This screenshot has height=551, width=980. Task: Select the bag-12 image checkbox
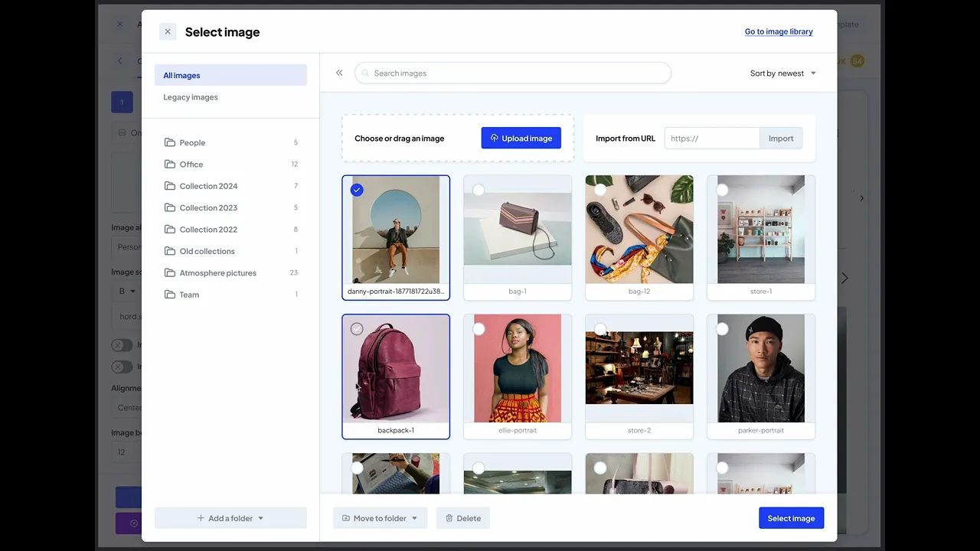point(600,190)
